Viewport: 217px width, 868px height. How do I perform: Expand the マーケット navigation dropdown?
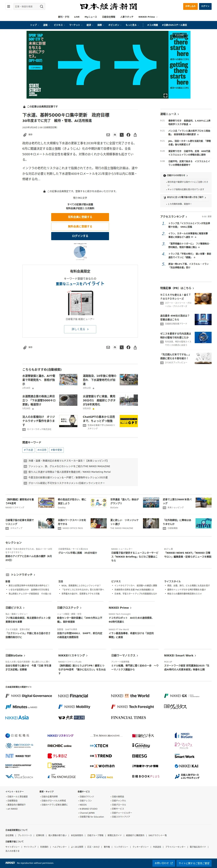tap(76, 25)
